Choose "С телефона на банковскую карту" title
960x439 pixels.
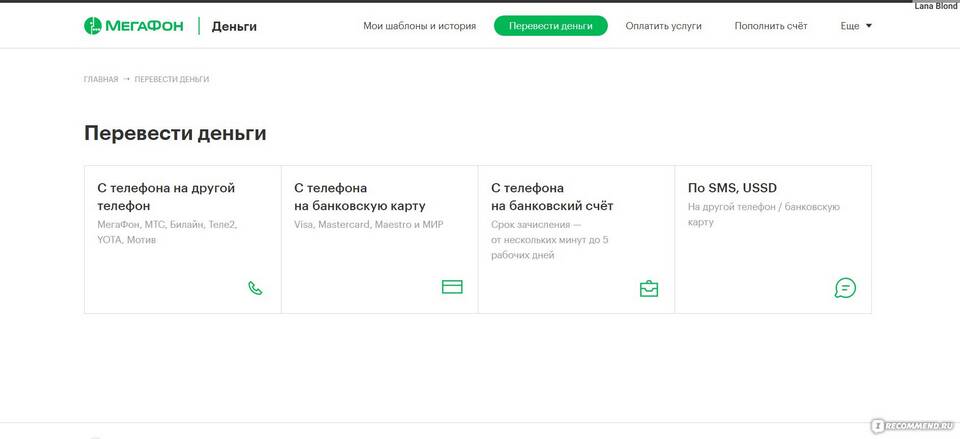360,196
